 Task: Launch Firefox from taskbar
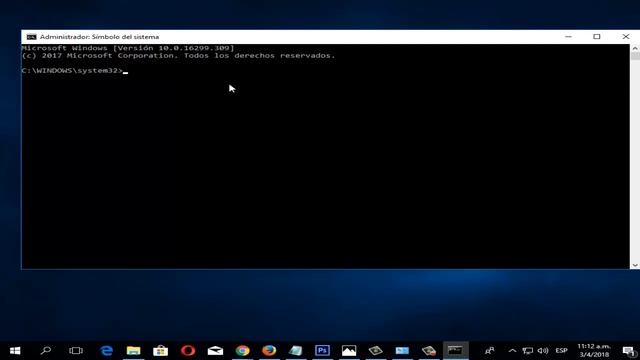[269, 351]
